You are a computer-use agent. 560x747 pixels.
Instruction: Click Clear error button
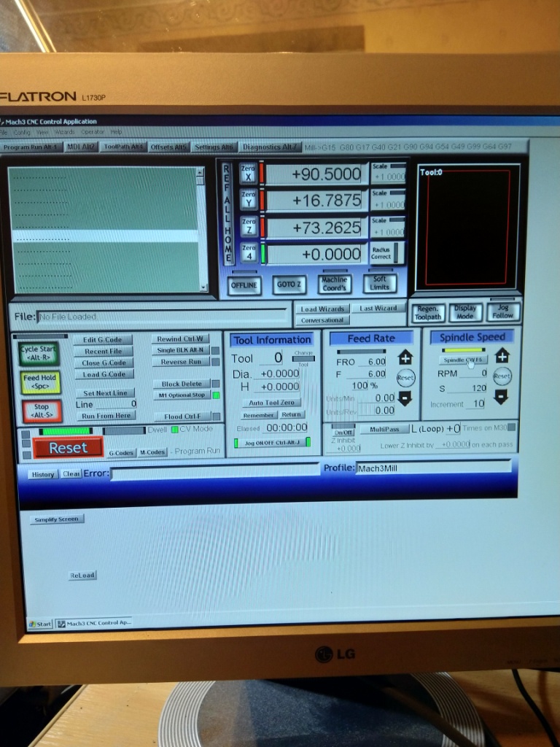[71, 474]
